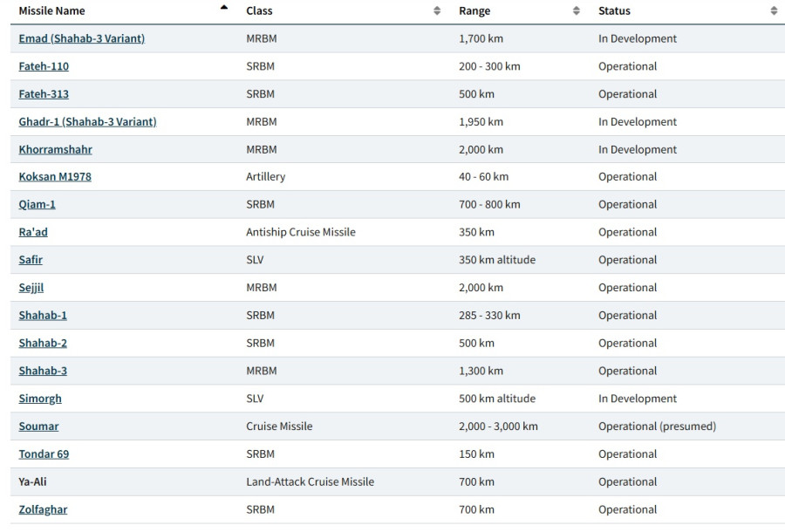Click the Zolfaghar missile link

(x=43, y=509)
